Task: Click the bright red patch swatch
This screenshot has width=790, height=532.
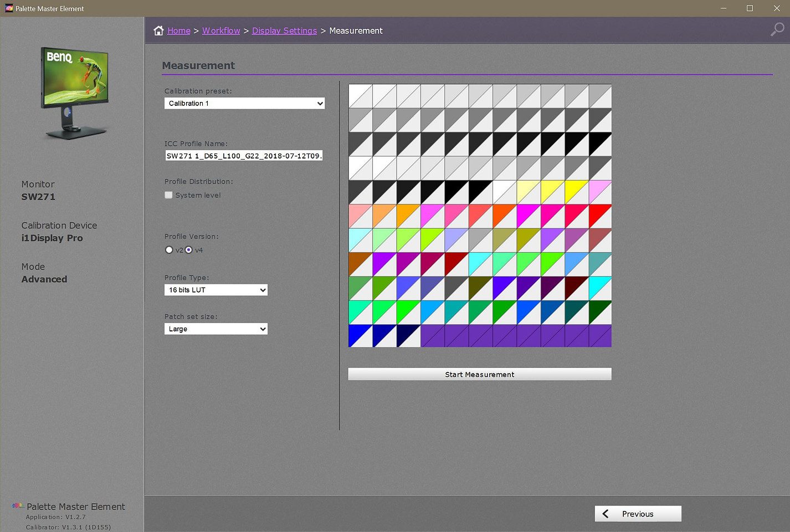Action: coord(600,216)
